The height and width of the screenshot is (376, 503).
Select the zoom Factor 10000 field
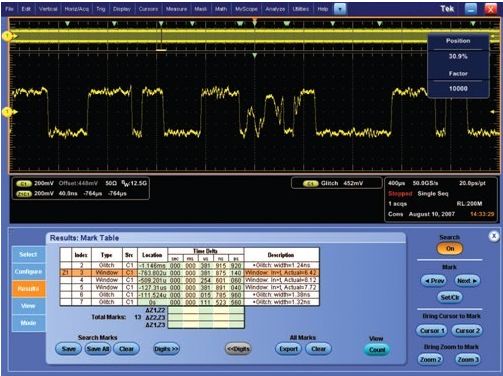click(x=458, y=89)
